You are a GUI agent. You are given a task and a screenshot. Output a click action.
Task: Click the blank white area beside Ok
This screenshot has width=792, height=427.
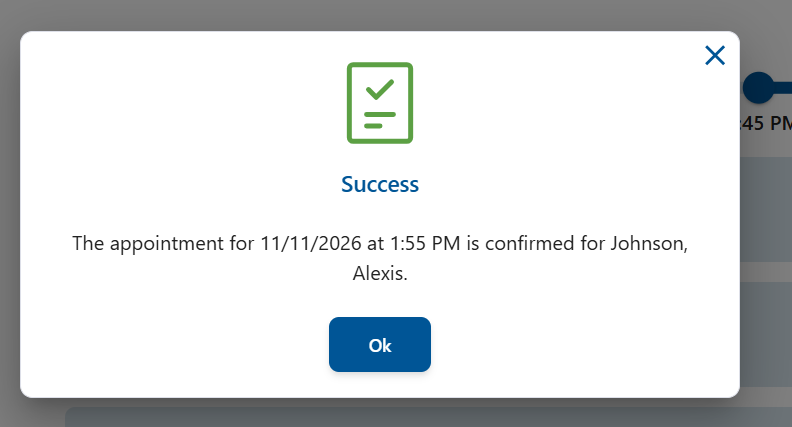click(560, 345)
